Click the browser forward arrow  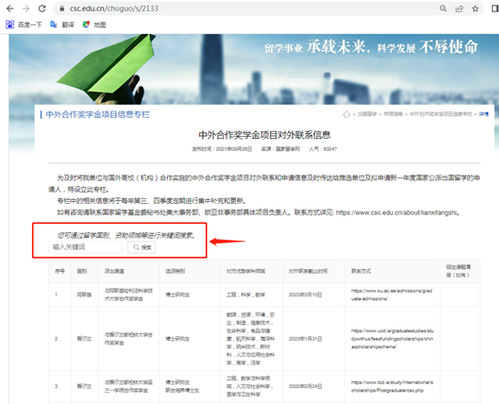click(26, 8)
